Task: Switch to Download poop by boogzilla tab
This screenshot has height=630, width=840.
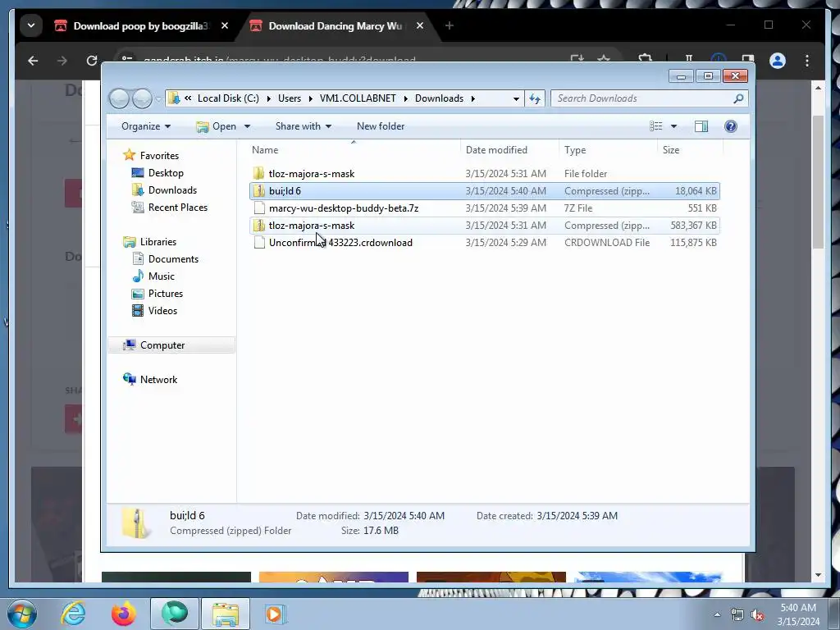Action: pos(140,25)
